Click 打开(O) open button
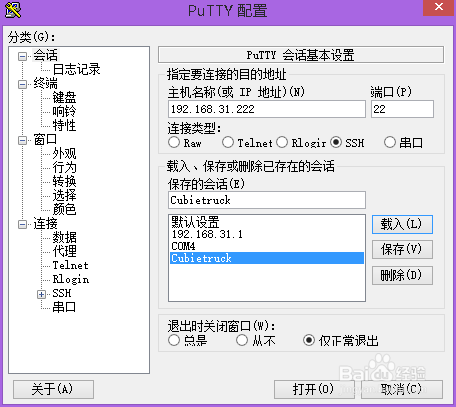Image resolution: width=456 pixels, height=407 pixels. (314, 389)
